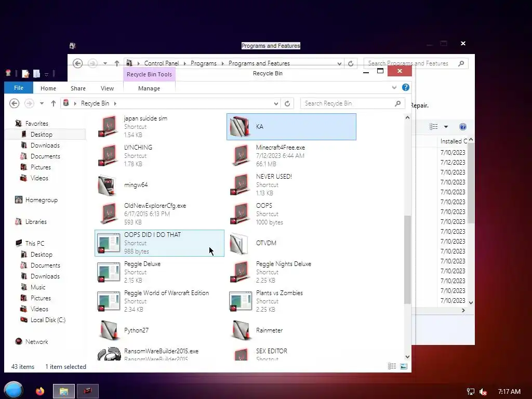Open view options dropdown in Programs and Features
The width and height of the screenshot is (532, 399).
446,127
